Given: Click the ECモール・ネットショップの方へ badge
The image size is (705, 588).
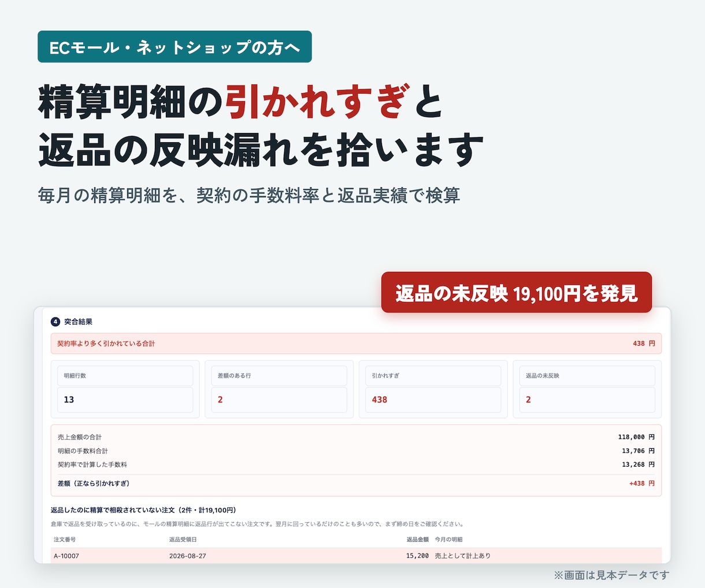Looking at the screenshot, I should click(175, 47).
